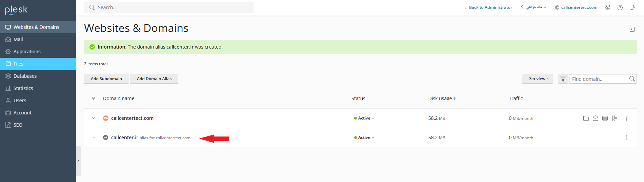Go to Statistics in the sidebar

pos(23,88)
